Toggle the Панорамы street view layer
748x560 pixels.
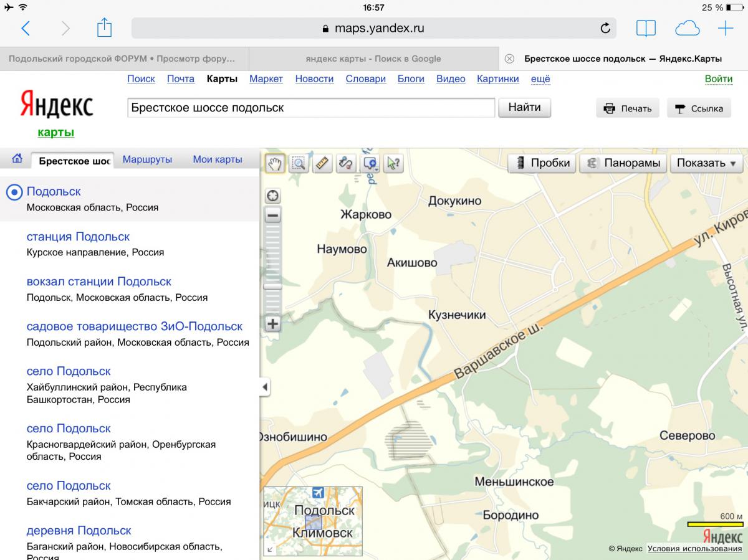coord(623,163)
